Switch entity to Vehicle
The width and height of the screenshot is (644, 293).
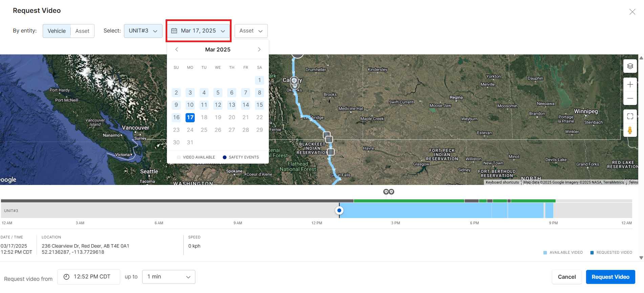click(57, 31)
